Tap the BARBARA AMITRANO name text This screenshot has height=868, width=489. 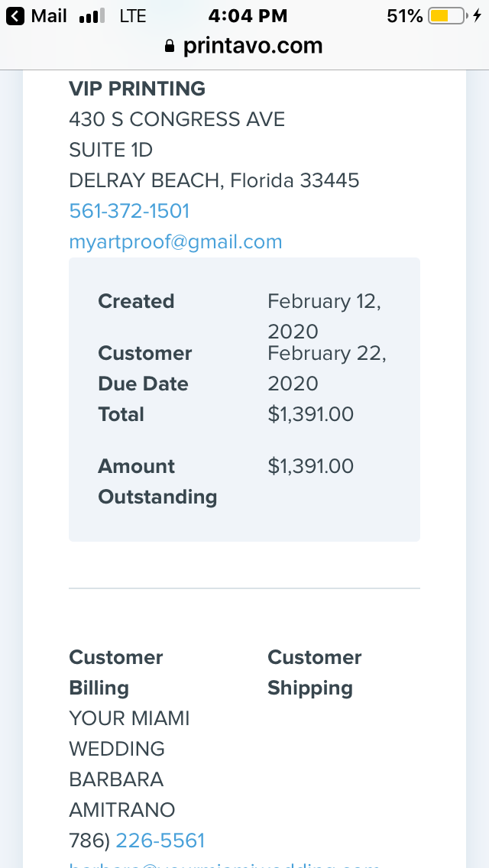click(121, 795)
